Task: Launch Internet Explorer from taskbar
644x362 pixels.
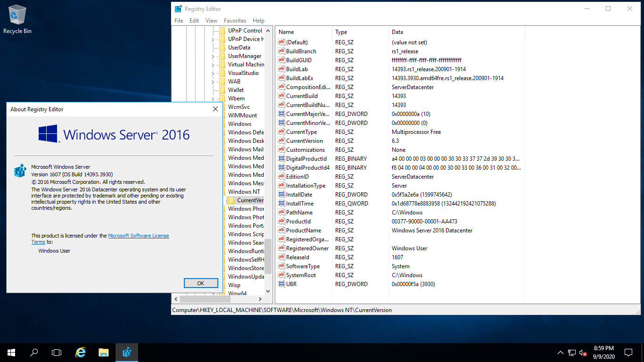Action: [x=81, y=352]
